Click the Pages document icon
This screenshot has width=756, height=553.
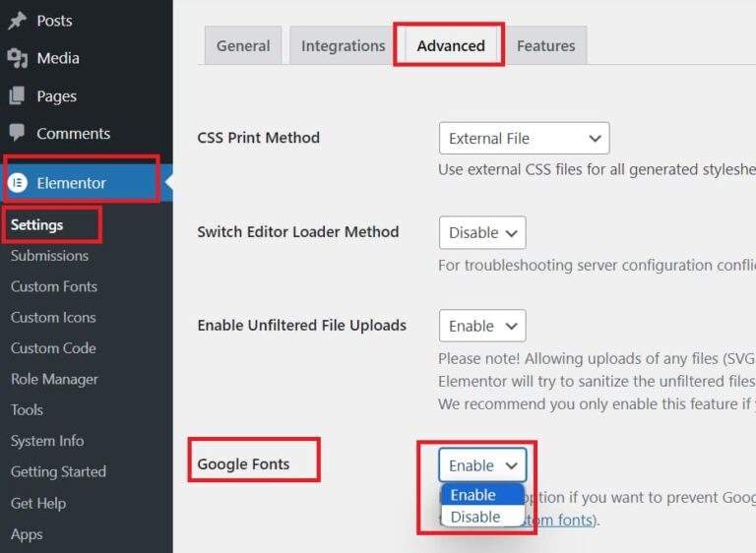click(17, 96)
